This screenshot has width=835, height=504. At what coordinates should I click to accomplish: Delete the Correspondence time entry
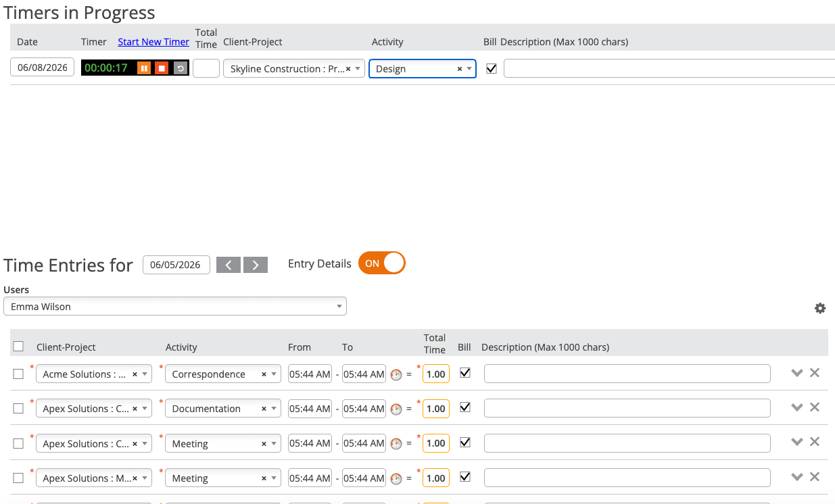point(815,373)
